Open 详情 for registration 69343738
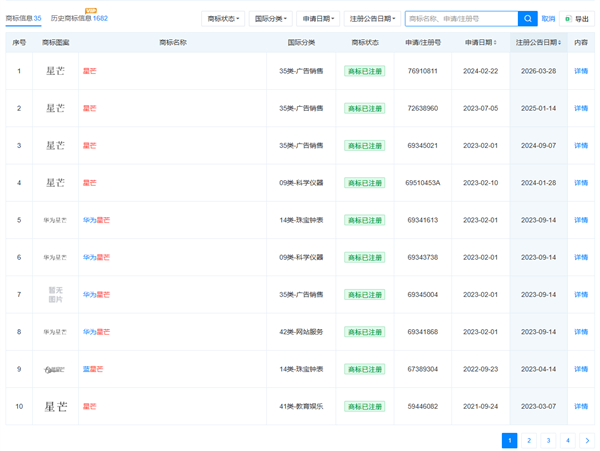 click(x=581, y=257)
